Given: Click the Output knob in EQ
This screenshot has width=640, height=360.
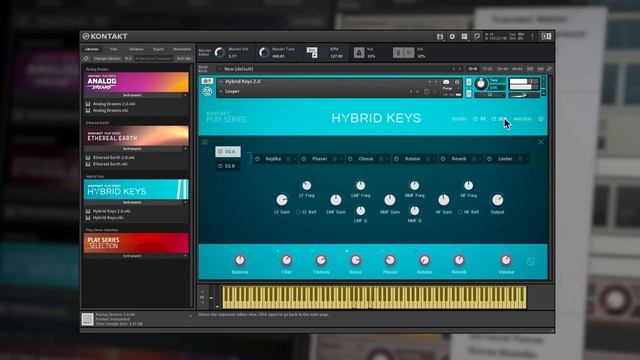Looking at the screenshot, I should pos(497,200).
